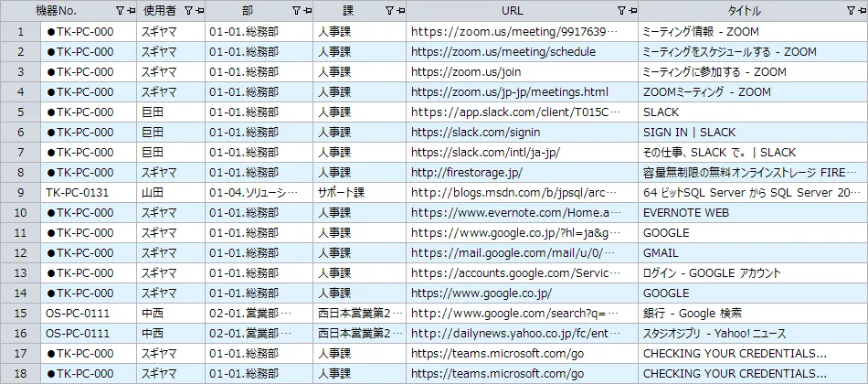Viewport: 868px width, 384px height.
Task: Click title ミーティングをスケジュールする - ZOOM
Action: coord(730,52)
